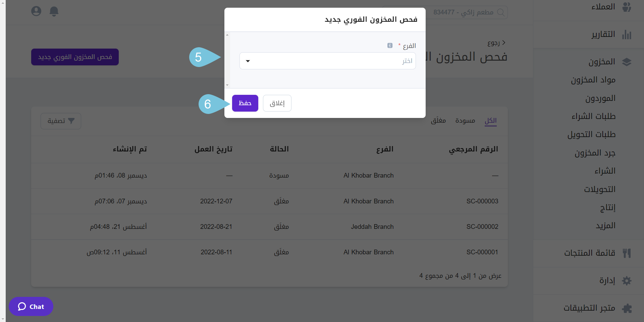Click the إدارة gear icon
Screen dimensions: 644x322
pyautogui.click(x=627, y=280)
